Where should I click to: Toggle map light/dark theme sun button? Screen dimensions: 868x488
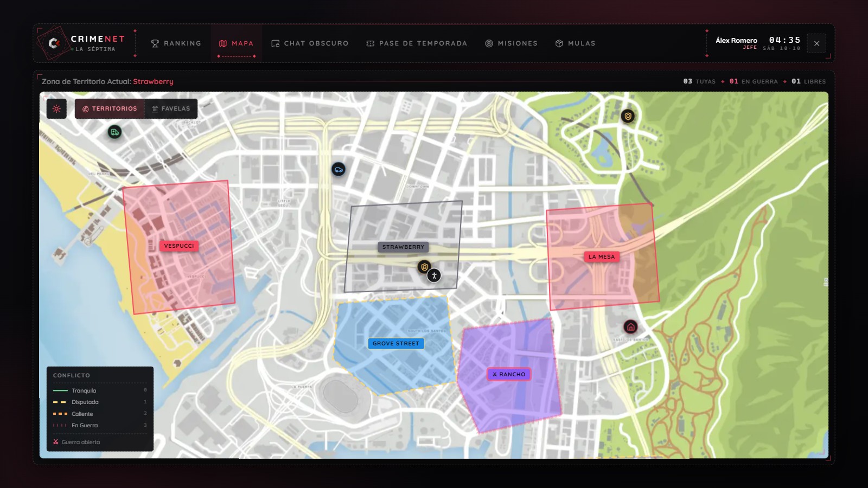click(x=56, y=108)
